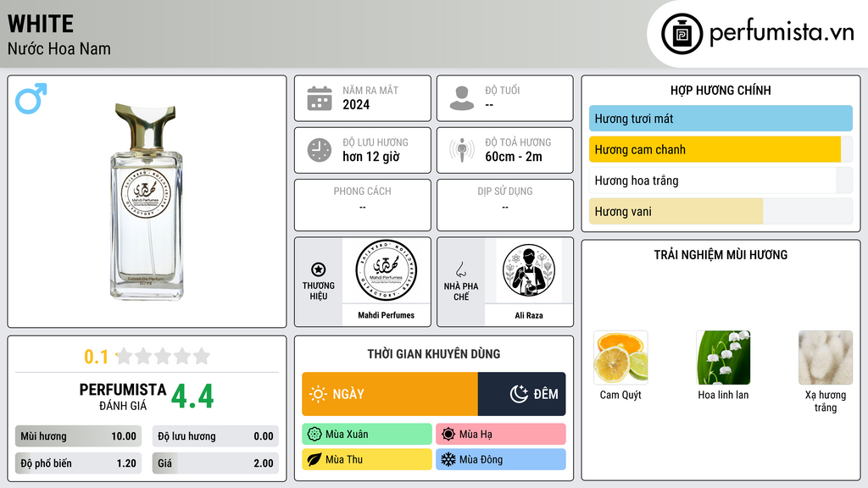The width and height of the screenshot is (868, 488).
Task: Click the Nước Hoa Nam subtitle
Action: pos(59,48)
